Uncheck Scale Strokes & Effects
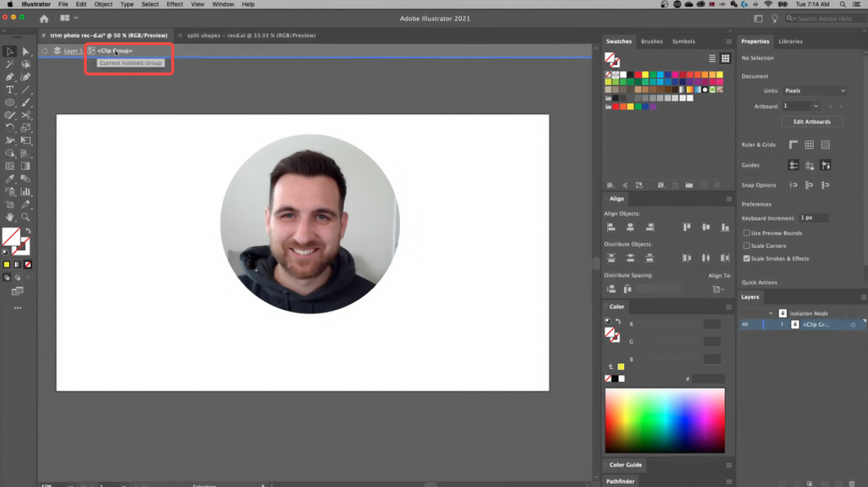 coord(747,258)
